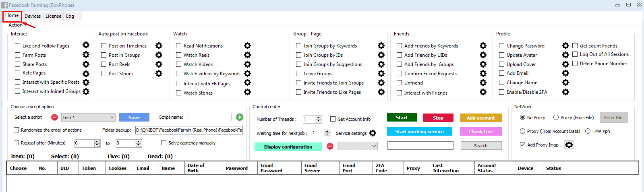Image resolution: width=644 pixels, height=192 pixels.
Task: Select the Home tab
Action: (12, 15)
